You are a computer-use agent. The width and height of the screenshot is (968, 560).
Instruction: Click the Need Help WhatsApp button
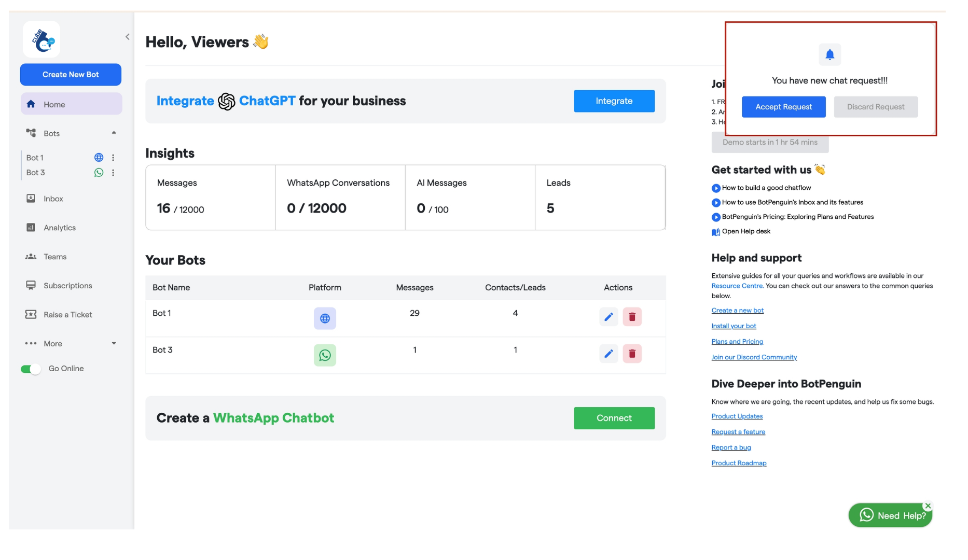click(x=890, y=515)
